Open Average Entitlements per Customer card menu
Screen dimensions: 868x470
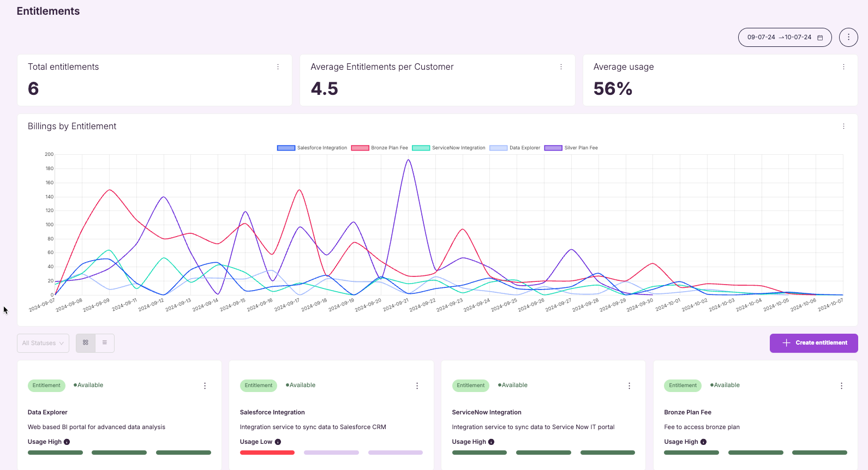[x=561, y=67]
